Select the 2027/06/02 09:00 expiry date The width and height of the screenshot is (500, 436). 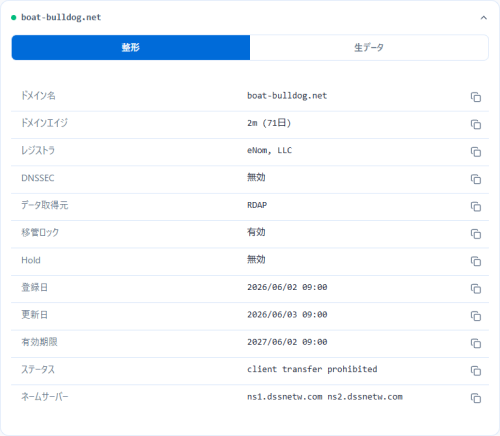[x=287, y=342]
